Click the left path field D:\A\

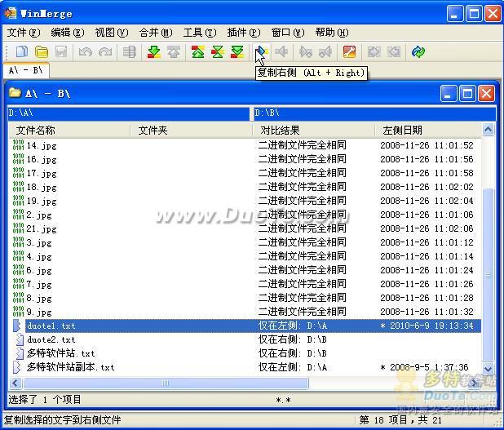(129, 113)
